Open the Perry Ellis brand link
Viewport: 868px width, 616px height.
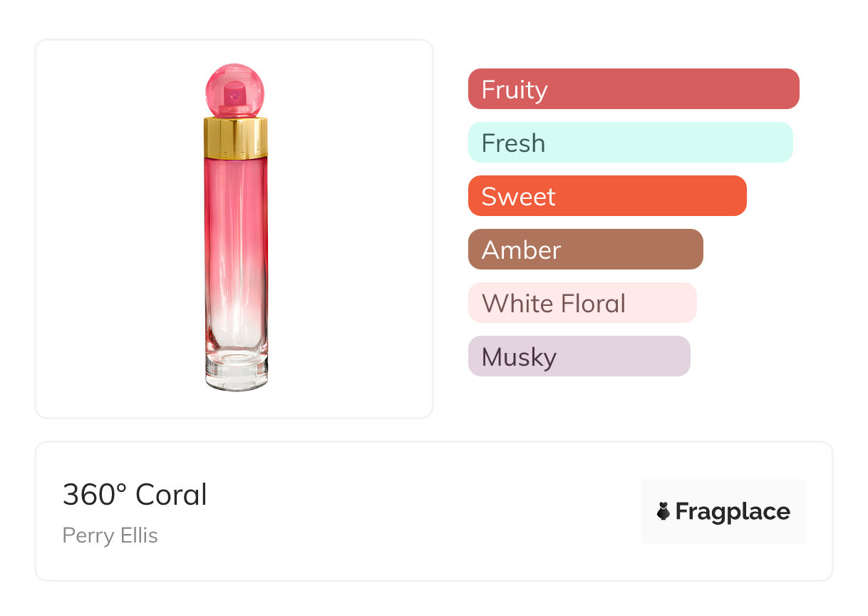110,535
